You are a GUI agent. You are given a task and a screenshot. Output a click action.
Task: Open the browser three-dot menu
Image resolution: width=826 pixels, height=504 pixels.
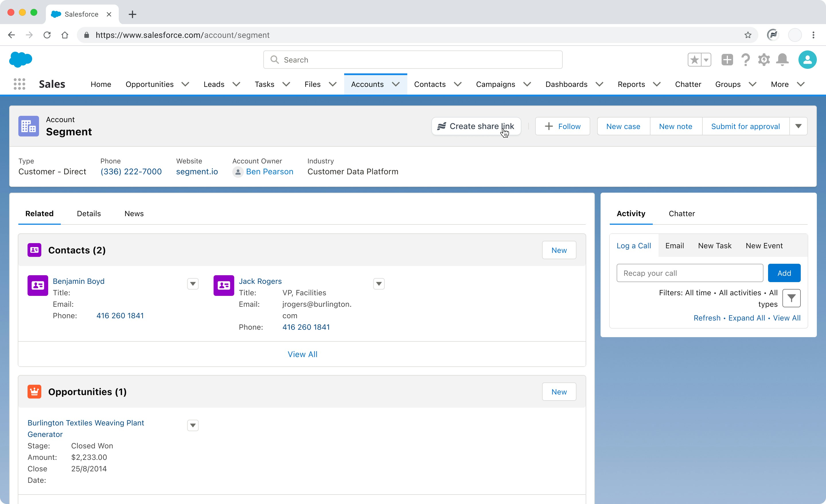coord(813,35)
